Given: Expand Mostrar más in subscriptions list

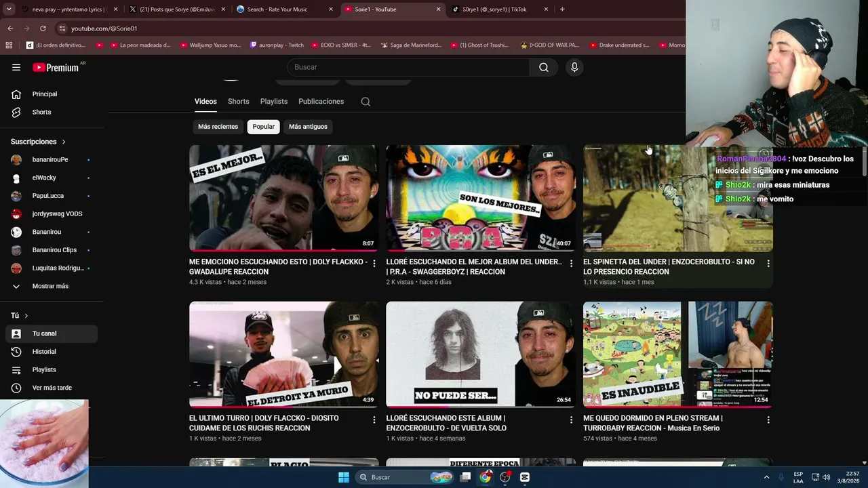Looking at the screenshot, I should pyautogui.click(x=52, y=286).
